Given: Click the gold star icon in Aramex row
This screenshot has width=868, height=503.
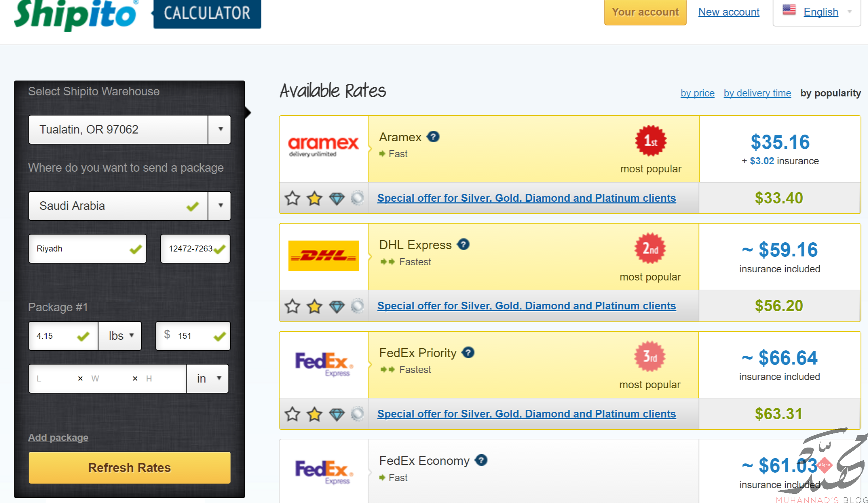Looking at the screenshot, I should 315,199.
